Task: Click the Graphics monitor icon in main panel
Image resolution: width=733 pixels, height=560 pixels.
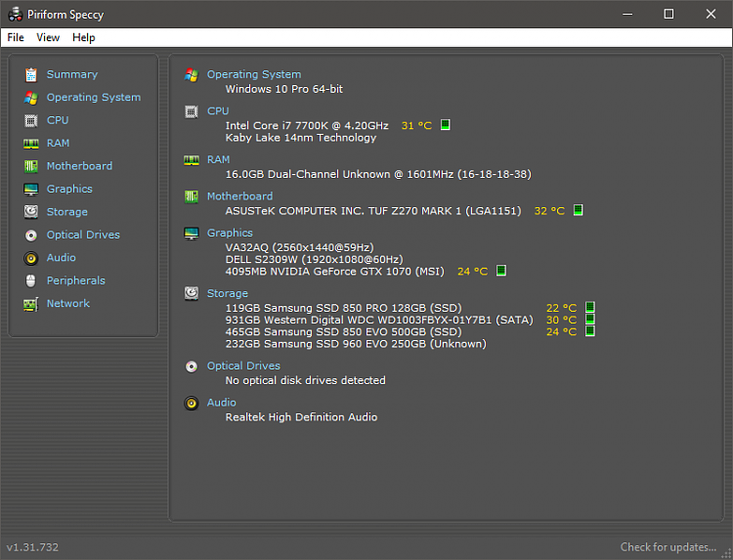Action: pyautogui.click(x=192, y=234)
